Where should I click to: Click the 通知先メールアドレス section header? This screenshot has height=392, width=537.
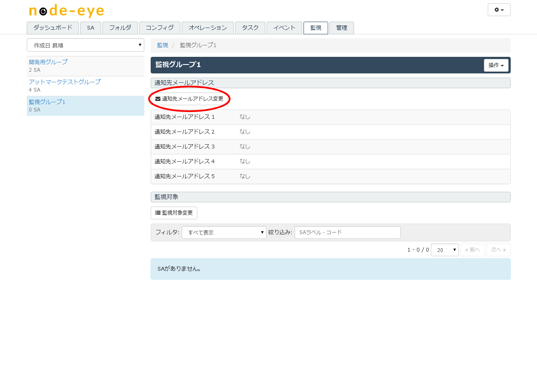tap(330, 83)
